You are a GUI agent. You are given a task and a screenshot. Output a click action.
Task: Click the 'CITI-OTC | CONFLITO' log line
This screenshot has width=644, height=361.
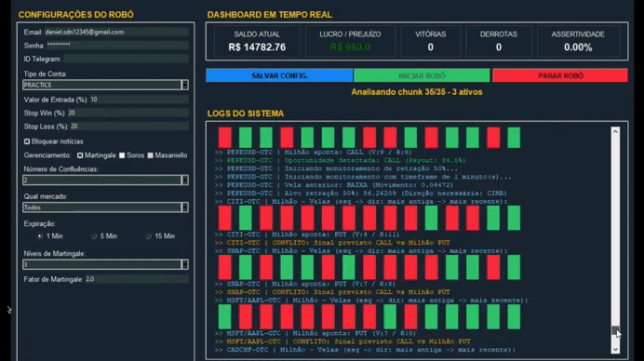point(332,243)
